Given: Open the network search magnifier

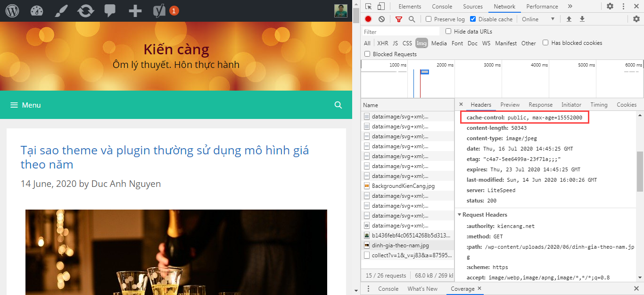Looking at the screenshot, I should [412, 19].
